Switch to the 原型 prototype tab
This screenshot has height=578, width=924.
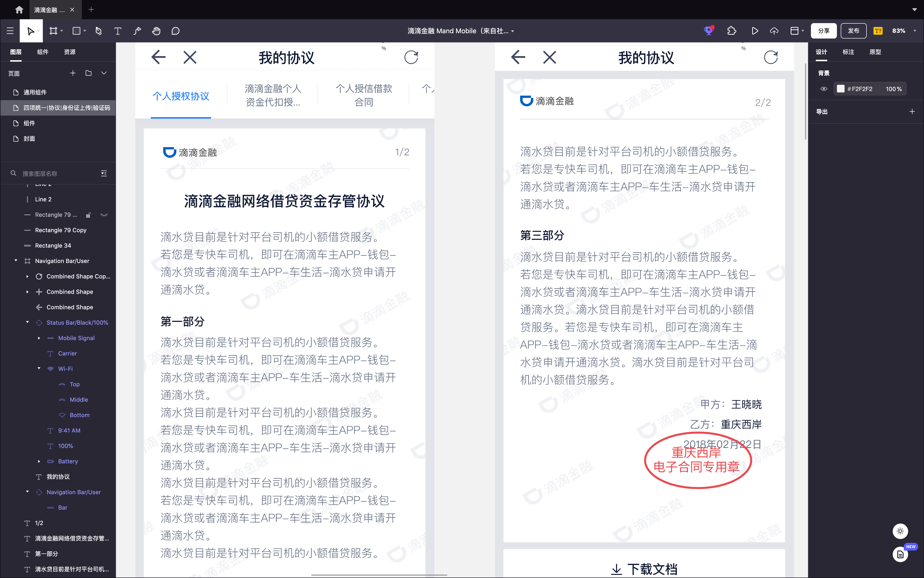point(875,52)
